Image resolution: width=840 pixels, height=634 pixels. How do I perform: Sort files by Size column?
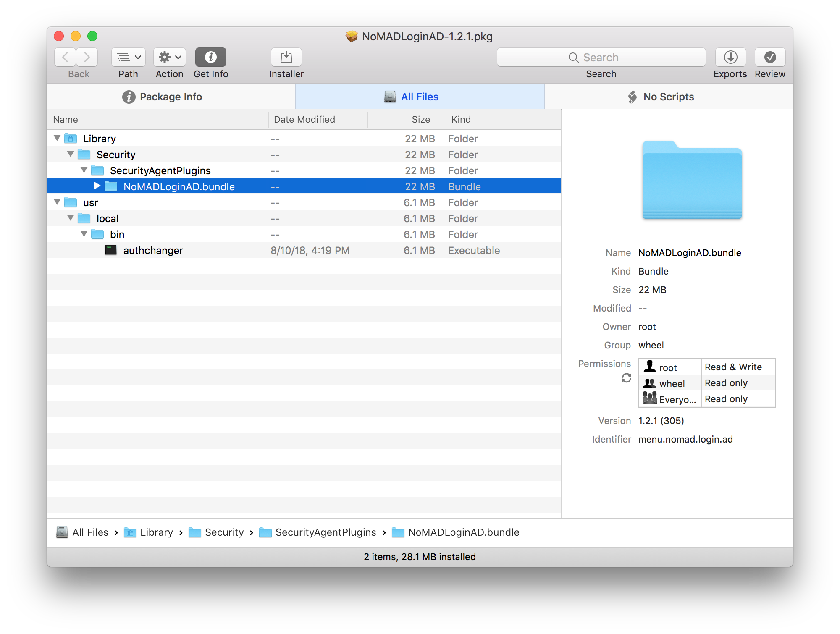pos(407,120)
